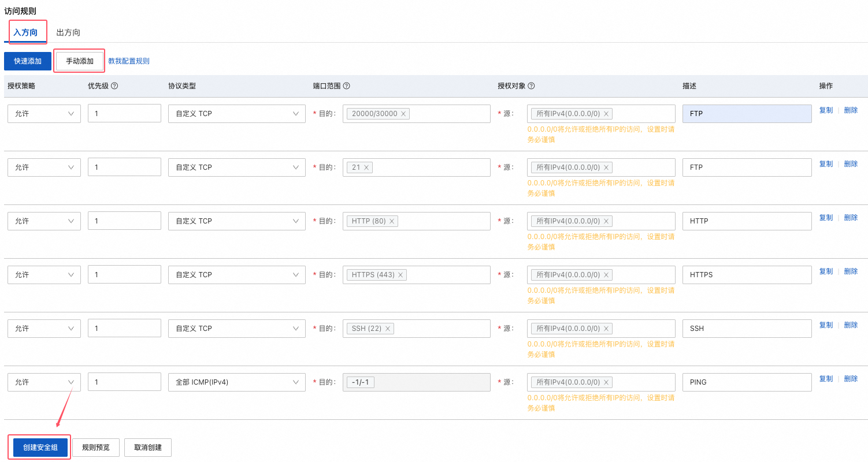The image size is (868, 462).
Task: Click source field in HTTPS row
Action: coord(601,275)
